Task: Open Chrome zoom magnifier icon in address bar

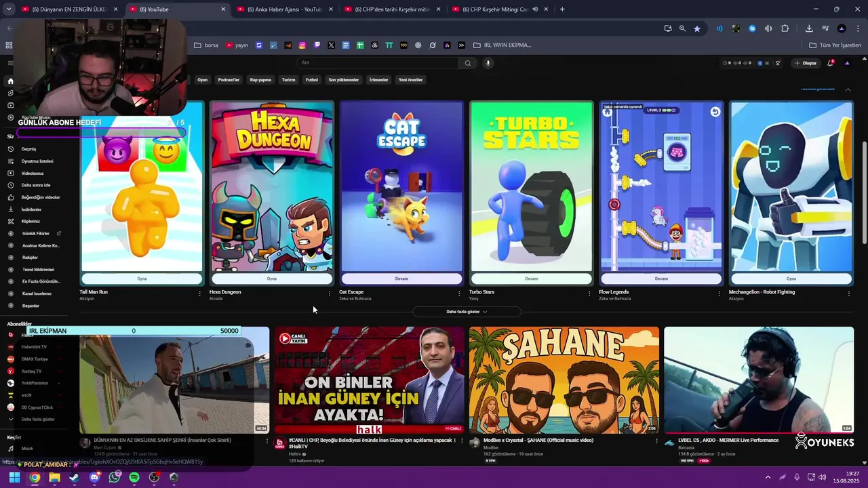Action: point(682,28)
